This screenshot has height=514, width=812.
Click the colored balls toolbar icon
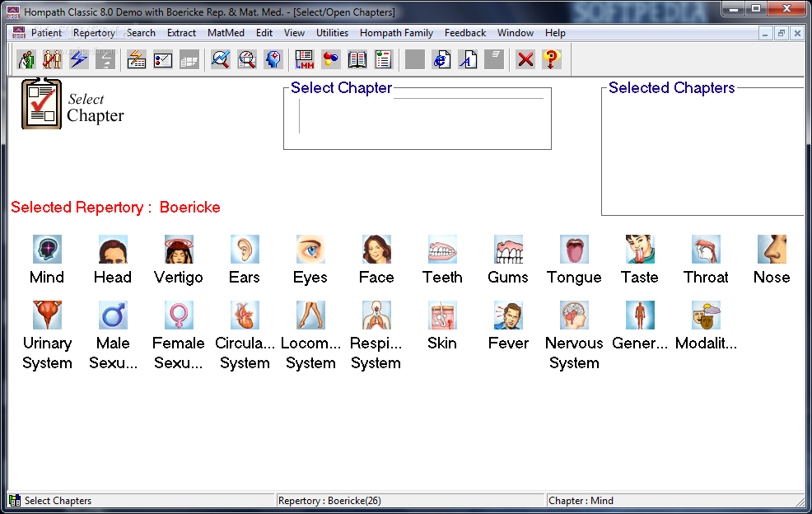331,59
